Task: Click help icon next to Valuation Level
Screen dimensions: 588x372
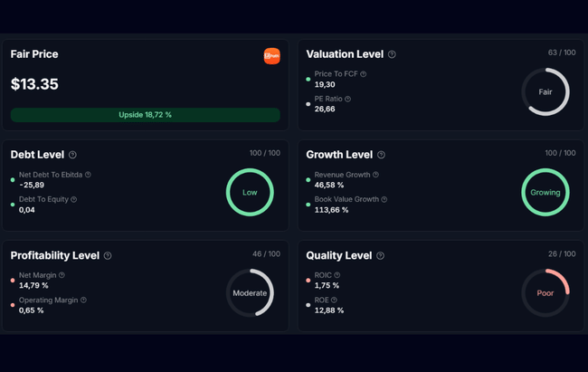Action: [392, 54]
